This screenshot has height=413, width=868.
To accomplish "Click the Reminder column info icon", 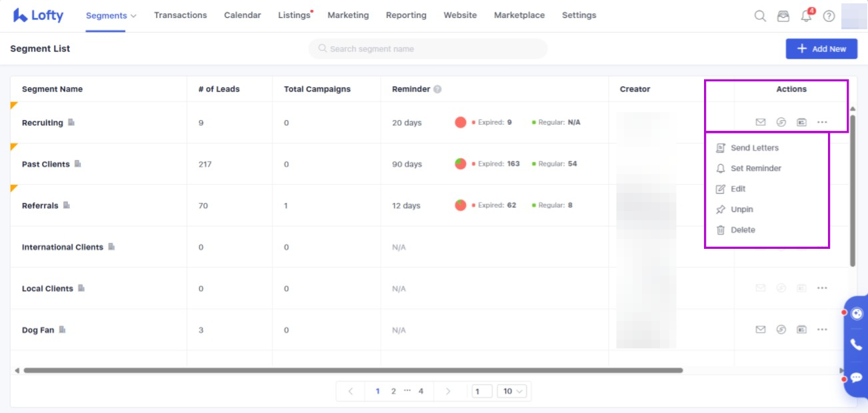I will coord(437,89).
